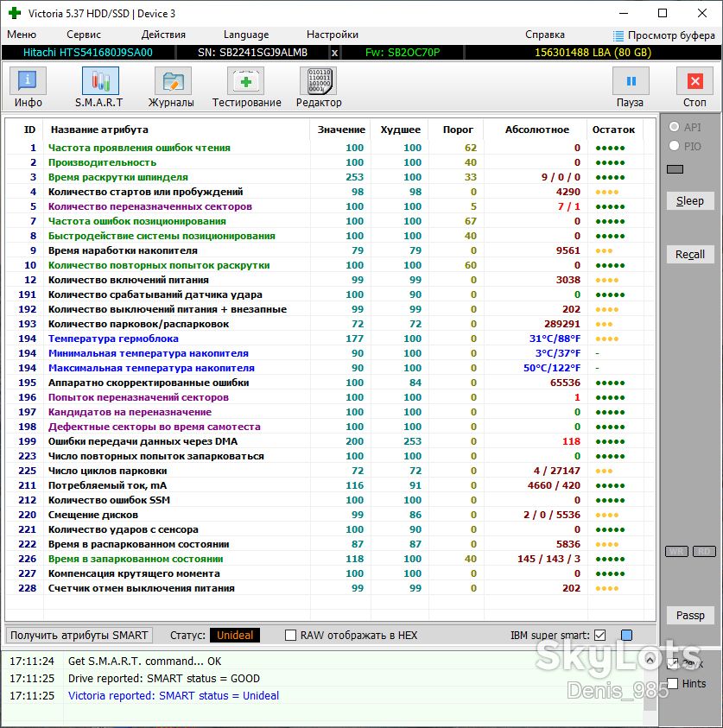The image size is (723, 728).
Task: Click the green cross Victoria title icon
Action: pos(15,13)
